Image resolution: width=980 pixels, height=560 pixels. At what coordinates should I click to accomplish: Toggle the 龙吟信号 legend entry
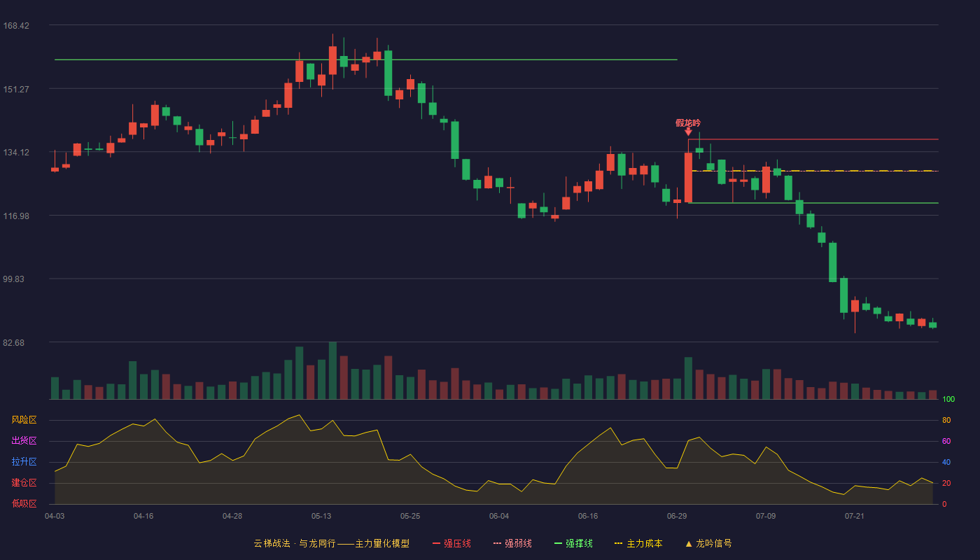(708, 543)
